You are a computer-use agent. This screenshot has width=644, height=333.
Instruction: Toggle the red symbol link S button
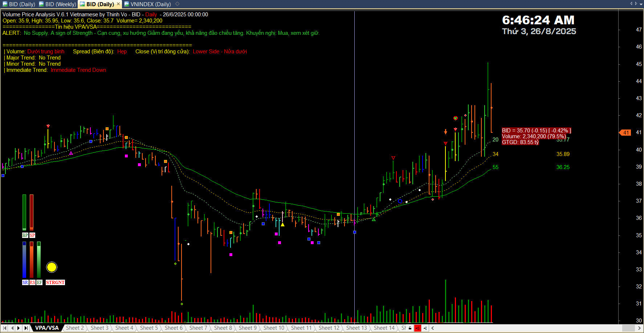[417, 328]
